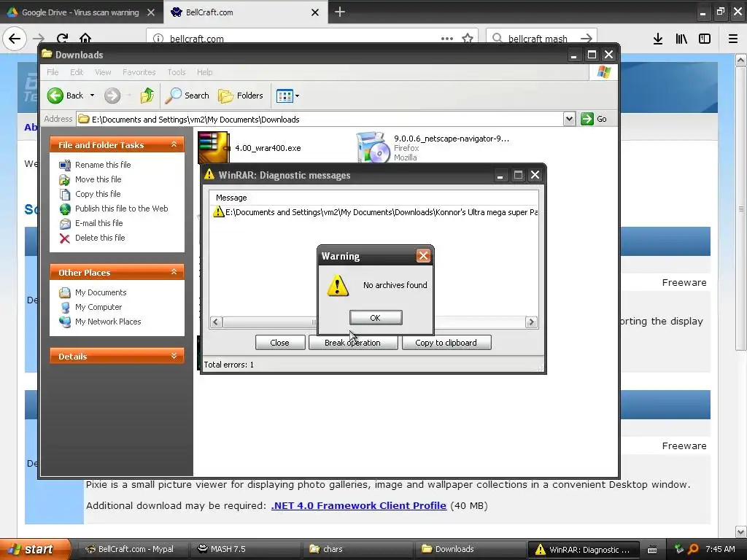Toggle the browser sidebar icon
This screenshot has width=747, height=560.
tap(705, 39)
